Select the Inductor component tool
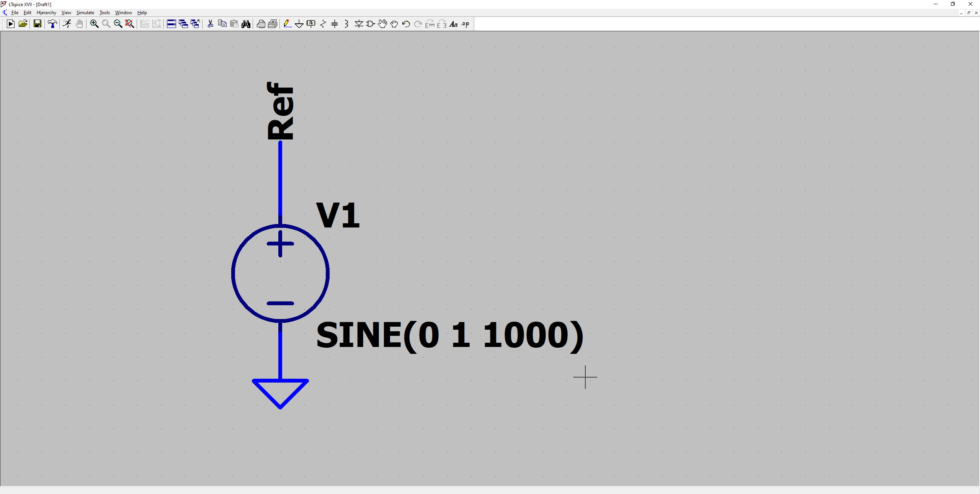The width and height of the screenshot is (980, 494). tap(346, 24)
